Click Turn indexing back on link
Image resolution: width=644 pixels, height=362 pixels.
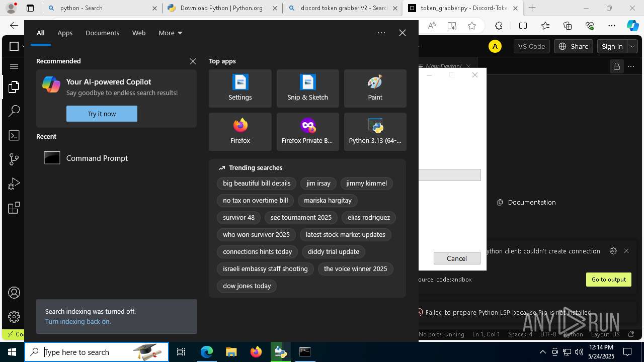tap(78, 321)
